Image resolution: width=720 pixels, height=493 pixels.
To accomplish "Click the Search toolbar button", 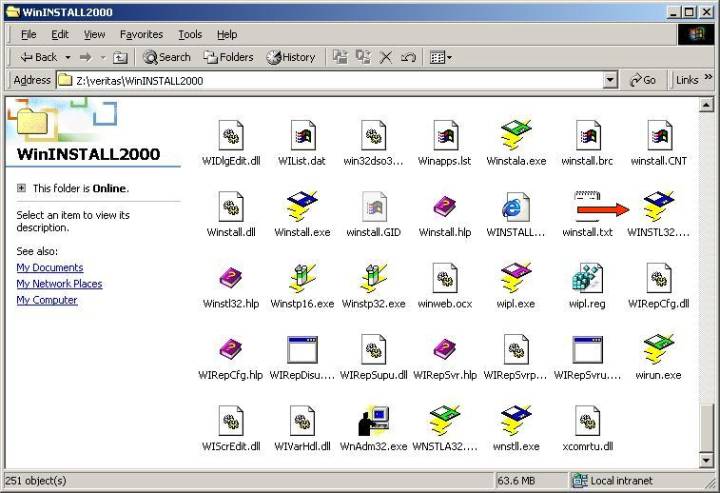I will pos(167,57).
